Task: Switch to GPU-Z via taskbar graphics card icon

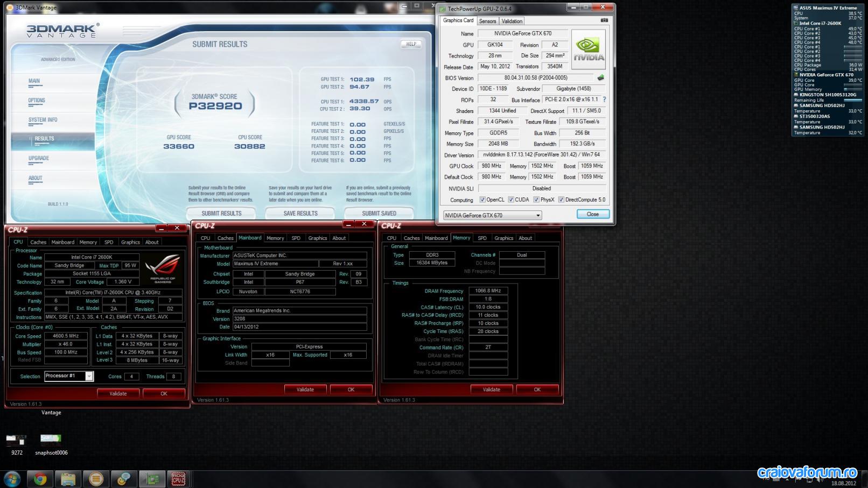Action: point(152,478)
